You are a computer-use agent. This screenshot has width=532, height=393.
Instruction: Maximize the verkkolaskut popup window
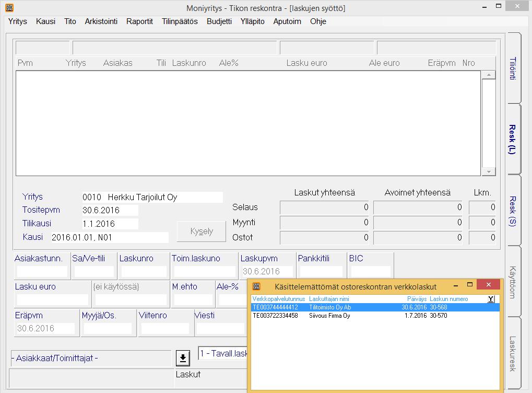tap(470, 285)
